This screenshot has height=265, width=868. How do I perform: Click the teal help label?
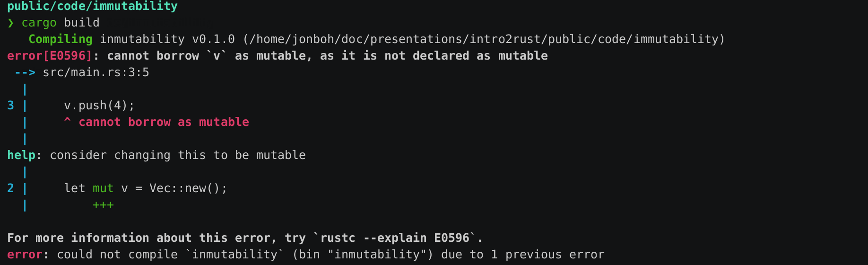(21, 155)
